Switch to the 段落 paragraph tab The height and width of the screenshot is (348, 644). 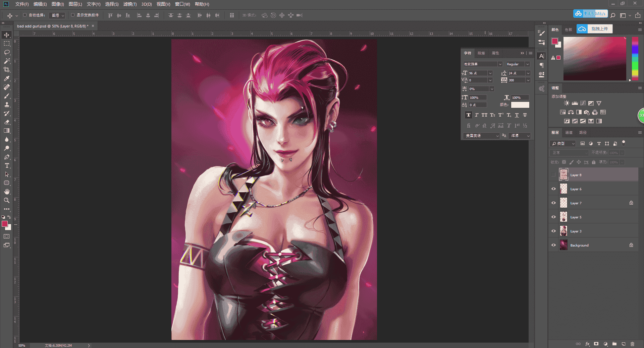[x=481, y=53]
